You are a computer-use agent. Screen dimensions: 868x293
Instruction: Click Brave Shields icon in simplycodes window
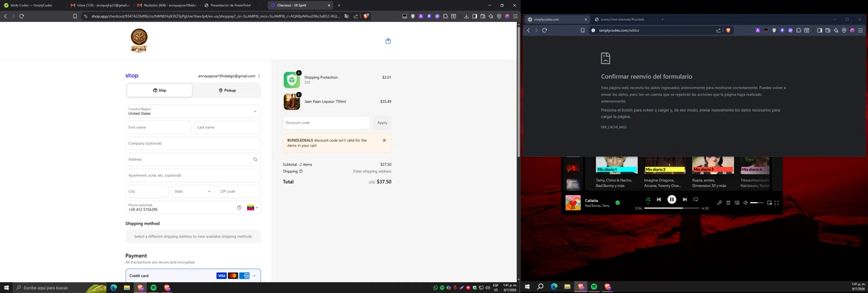pos(728,30)
